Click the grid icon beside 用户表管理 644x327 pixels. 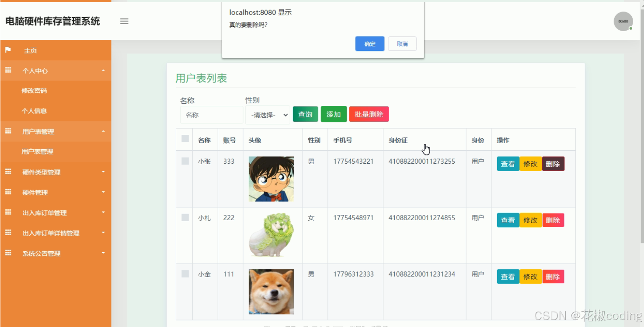point(7,131)
